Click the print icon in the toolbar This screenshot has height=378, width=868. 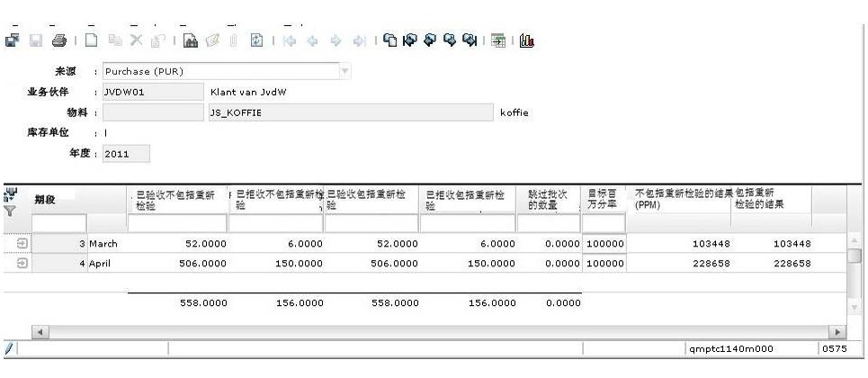59,40
